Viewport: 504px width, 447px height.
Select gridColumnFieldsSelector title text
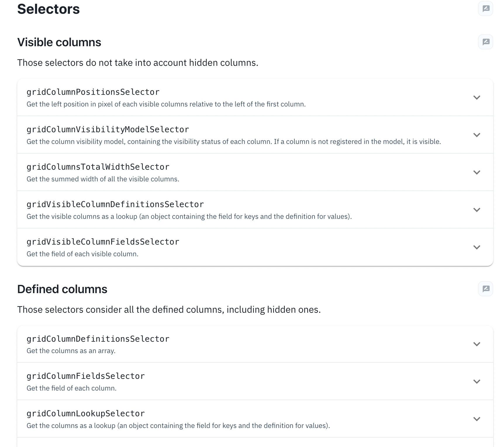tap(86, 376)
